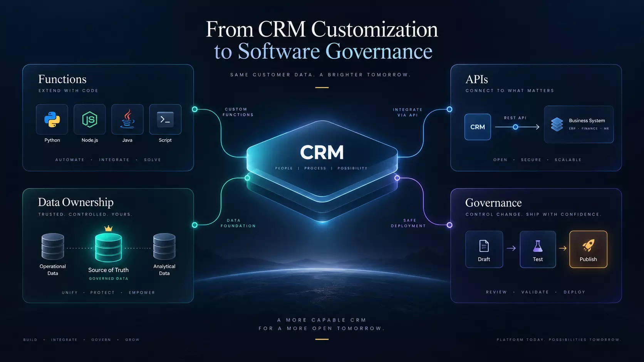Click the "DATA FOUNDATION" label

(238, 223)
